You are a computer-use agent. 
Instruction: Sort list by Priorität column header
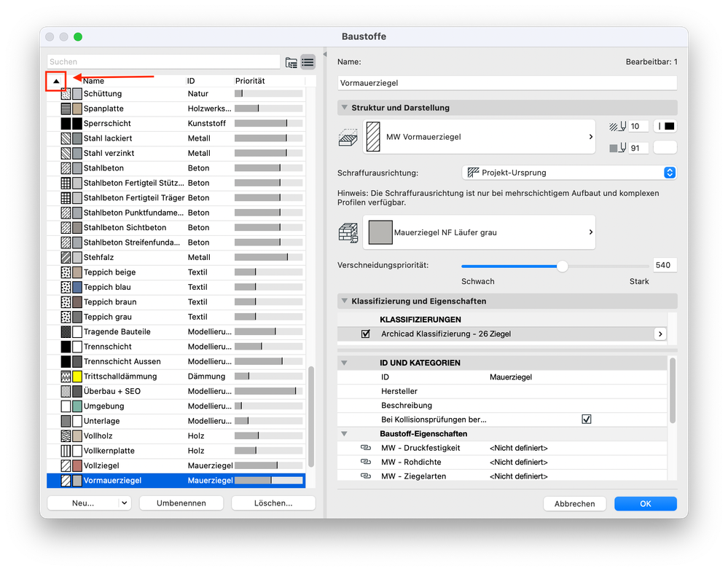click(x=270, y=81)
